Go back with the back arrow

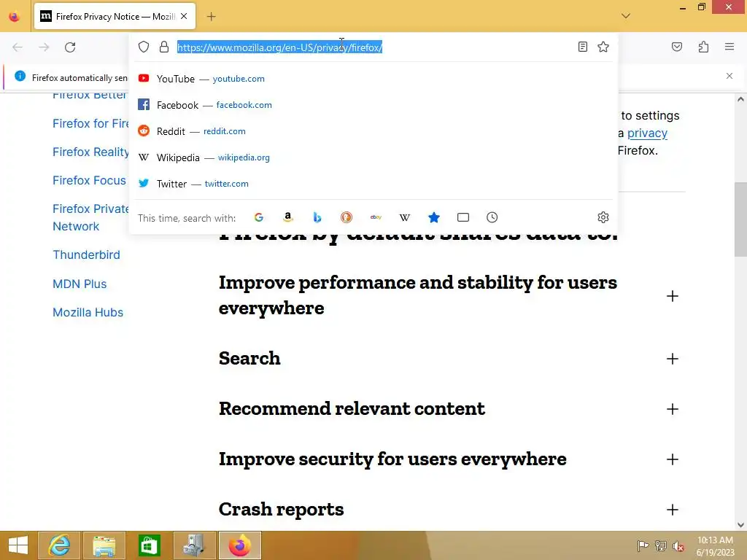pos(18,47)
